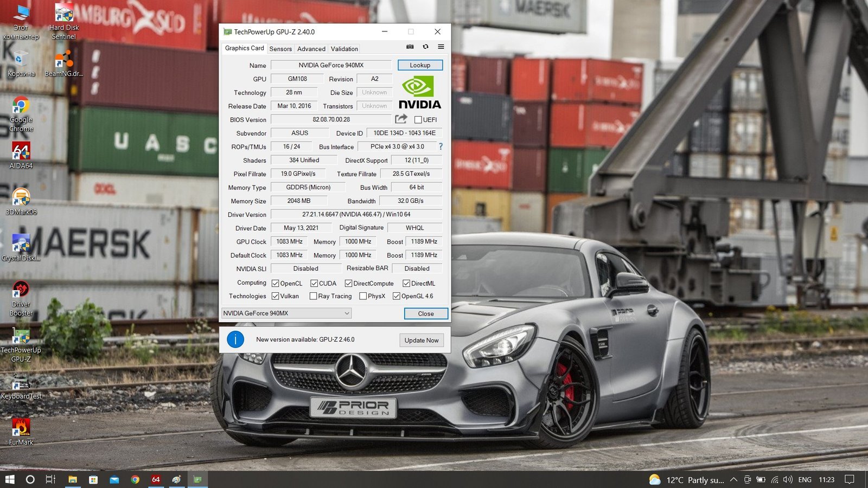Toggle the PhysX checkbox

tap(363, 296)
